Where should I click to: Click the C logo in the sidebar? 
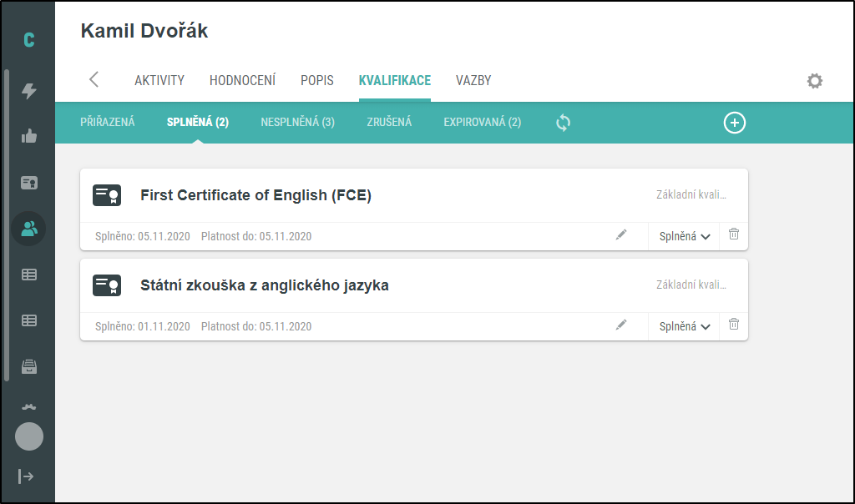tap(29, 40)
